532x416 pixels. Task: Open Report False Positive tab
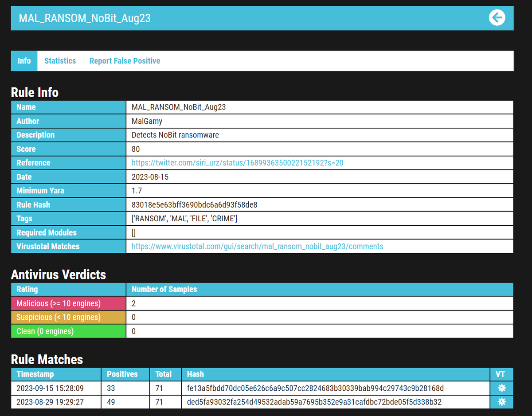coord(125,61)
